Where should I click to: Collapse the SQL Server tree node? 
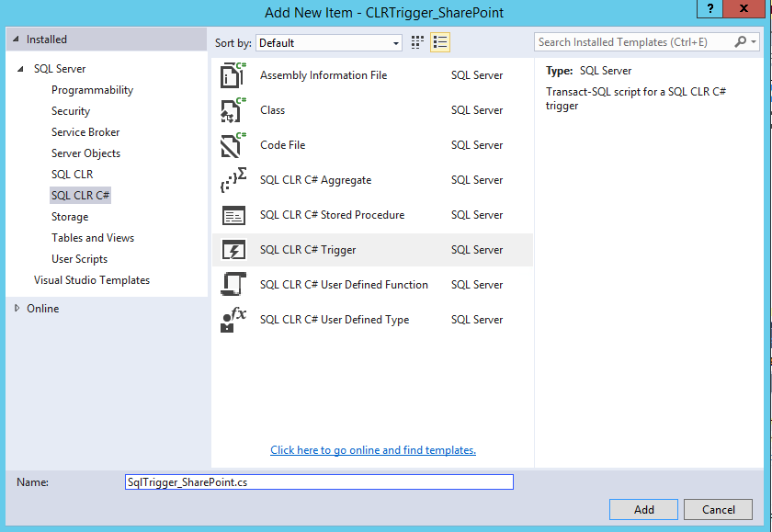tap(20, 69)
